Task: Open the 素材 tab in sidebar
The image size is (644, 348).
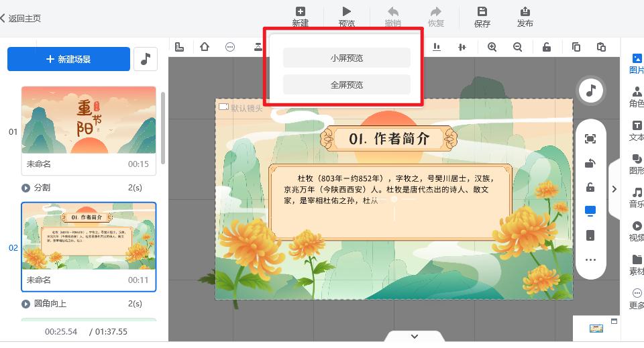Action: (636, 265)
